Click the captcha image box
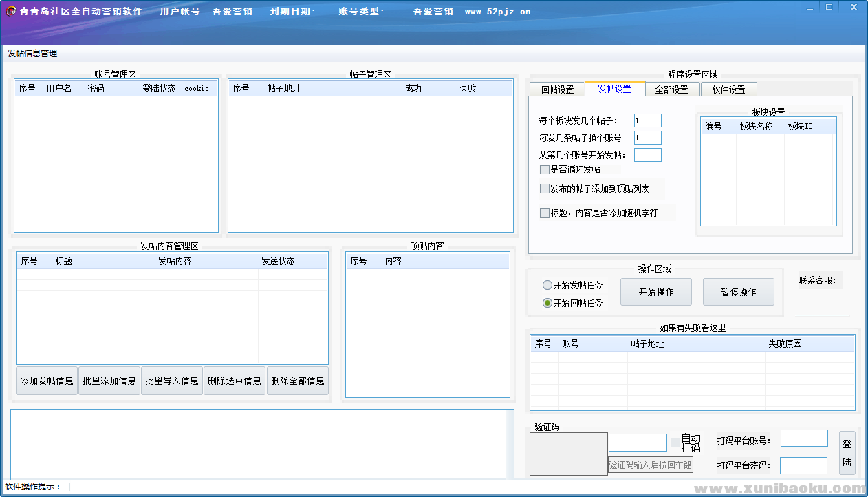Screen dimensions: 868x497 coord(568,454)
